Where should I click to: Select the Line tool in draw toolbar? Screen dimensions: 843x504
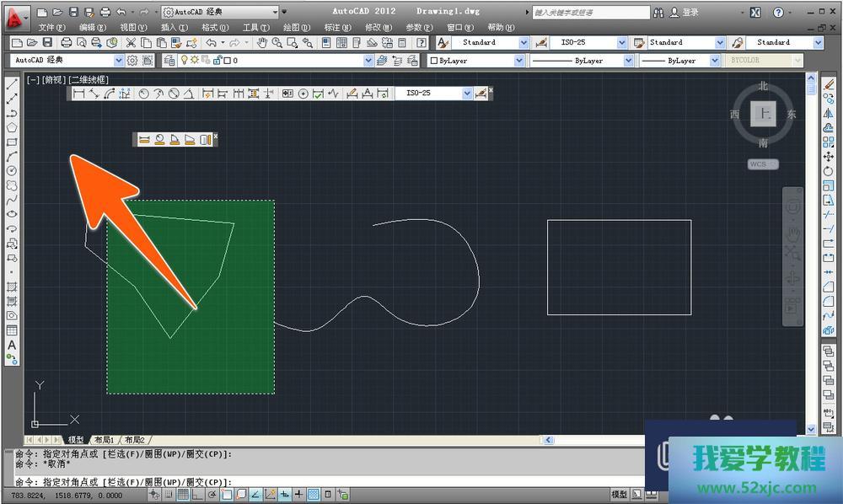12,83
